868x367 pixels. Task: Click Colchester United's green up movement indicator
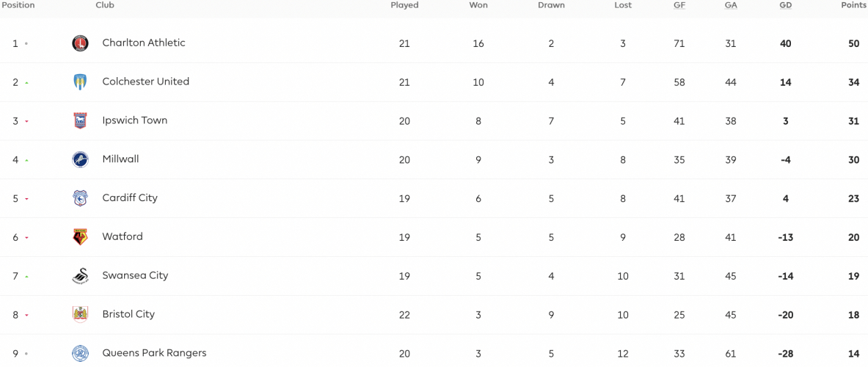pos(26,83)
